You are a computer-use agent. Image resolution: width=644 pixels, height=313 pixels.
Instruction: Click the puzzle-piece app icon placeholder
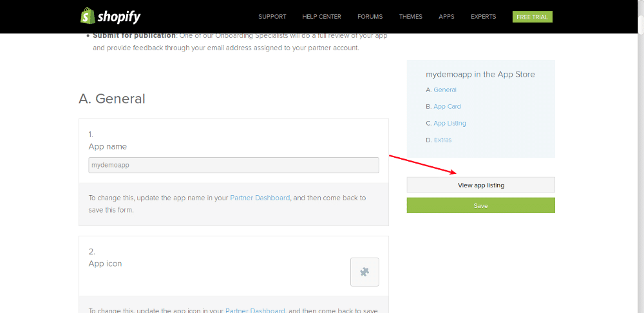pos(365,272)
